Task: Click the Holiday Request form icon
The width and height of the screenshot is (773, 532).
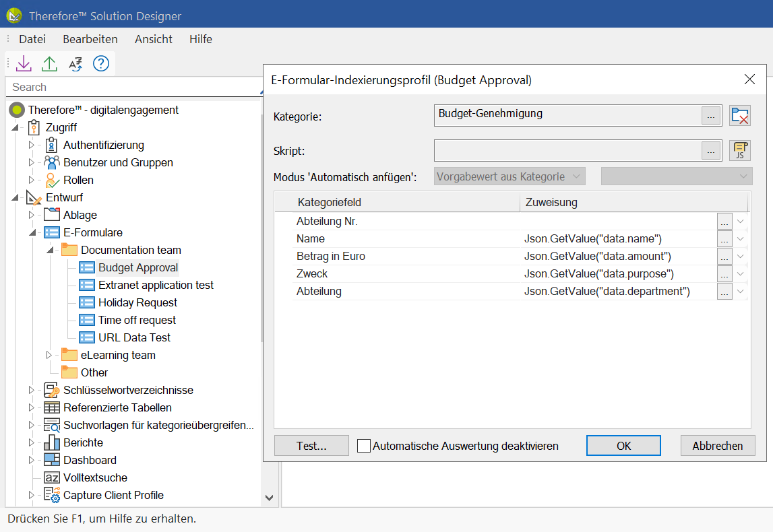Action: tap(87, 302)
